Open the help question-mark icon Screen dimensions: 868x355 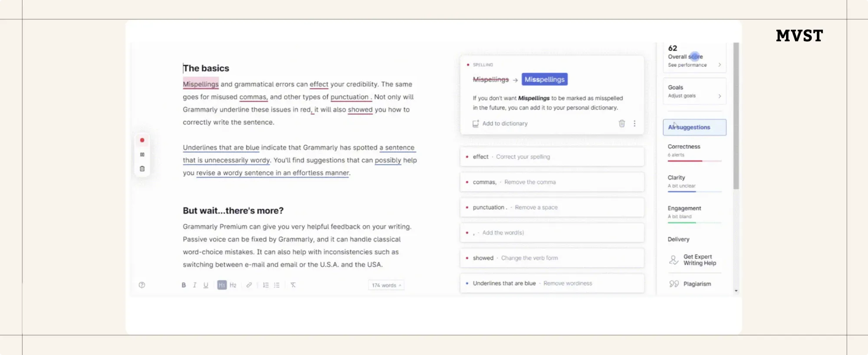142,285
